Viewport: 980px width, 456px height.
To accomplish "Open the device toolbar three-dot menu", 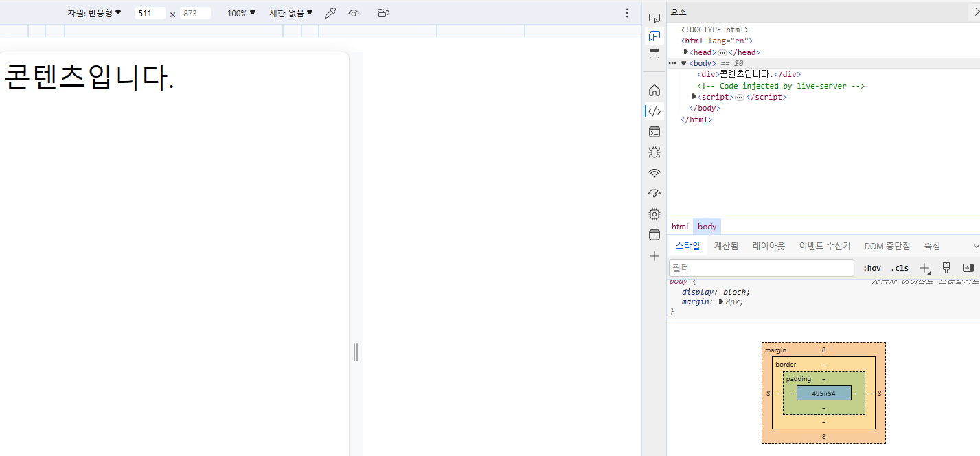I will tap(626, 13).
